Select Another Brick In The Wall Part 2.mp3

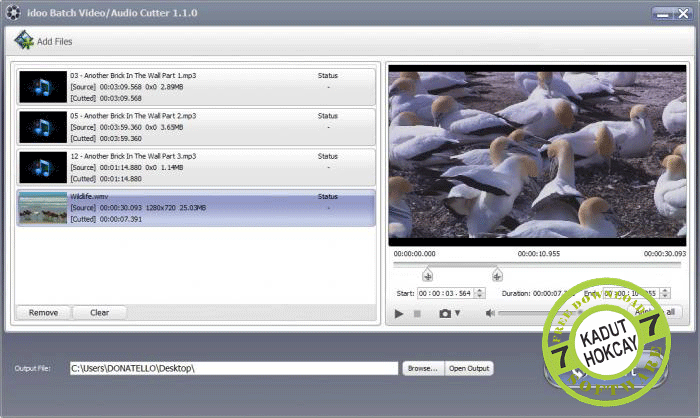(x=196, y=127)
